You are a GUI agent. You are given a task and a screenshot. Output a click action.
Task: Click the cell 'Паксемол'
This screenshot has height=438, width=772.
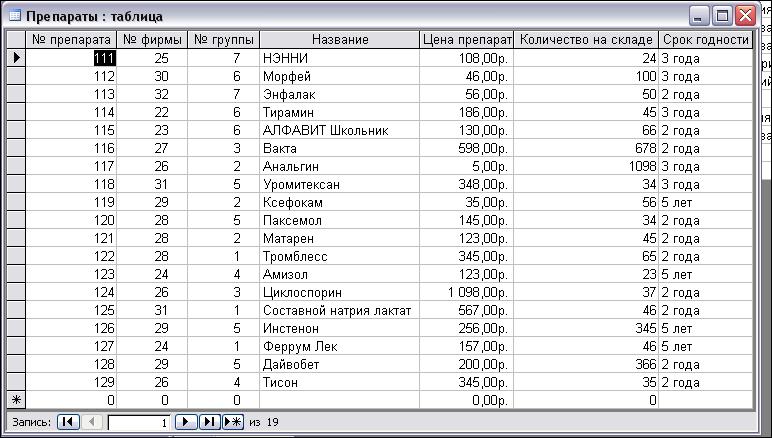tap(340, 220)
